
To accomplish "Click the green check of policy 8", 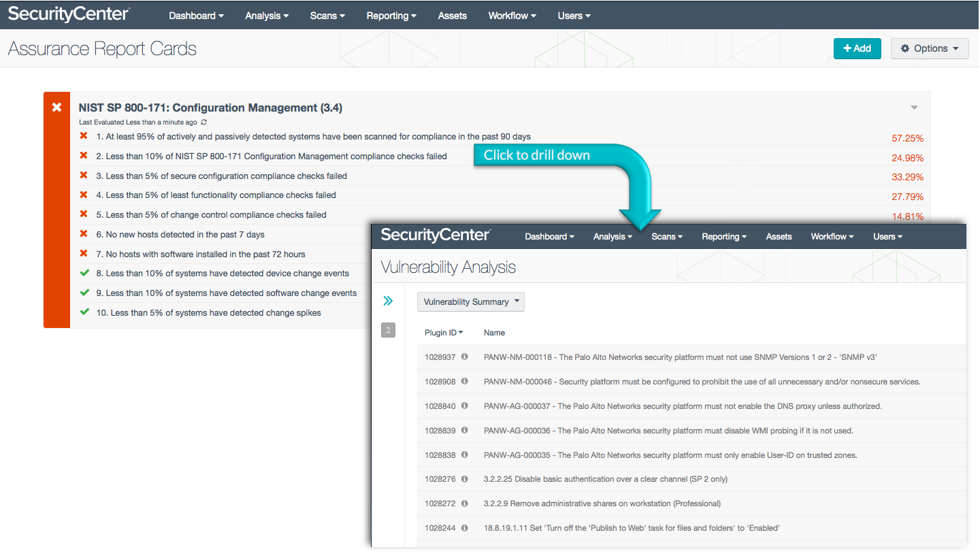I will tap(84, 273).
